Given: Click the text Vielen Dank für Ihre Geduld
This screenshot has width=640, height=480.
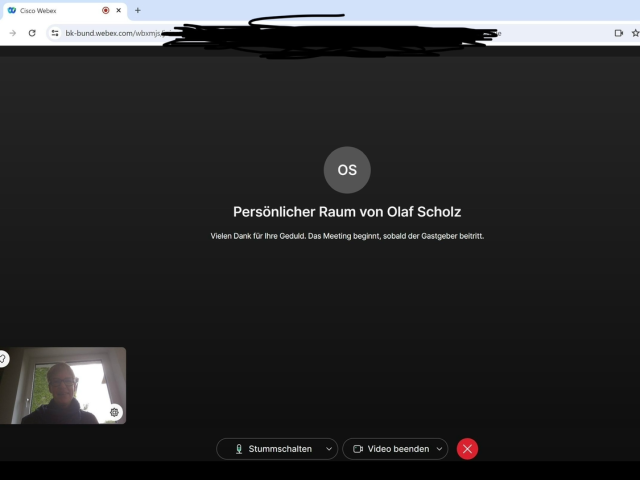Looking at the screenshot, I should point(258,236).
